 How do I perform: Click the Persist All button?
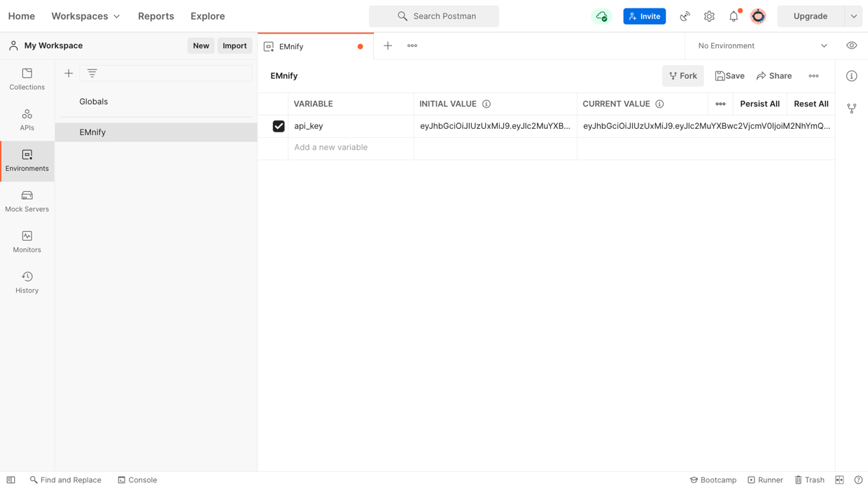pos(759,104)
